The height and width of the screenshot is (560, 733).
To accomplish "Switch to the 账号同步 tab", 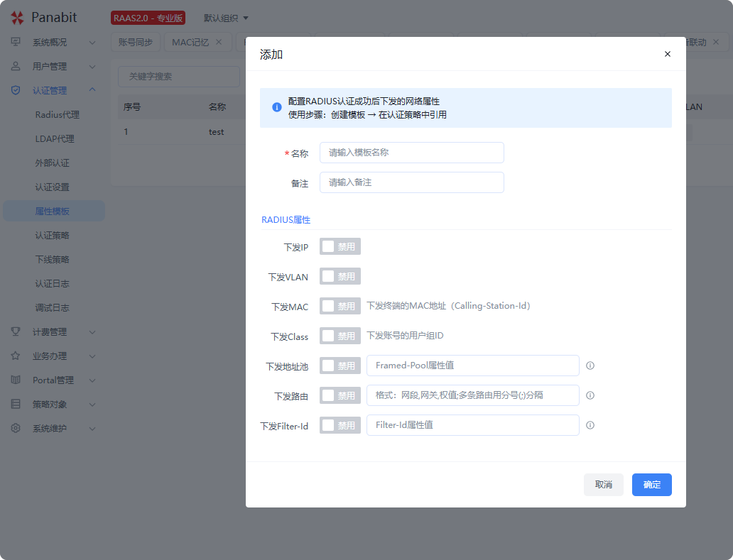I will coord(136,42).
